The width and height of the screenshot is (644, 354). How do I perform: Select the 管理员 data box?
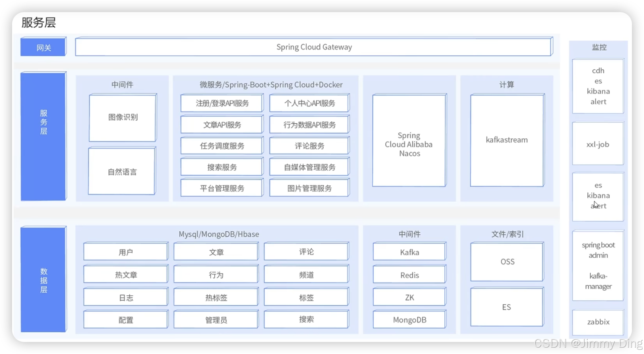[216, 319]
